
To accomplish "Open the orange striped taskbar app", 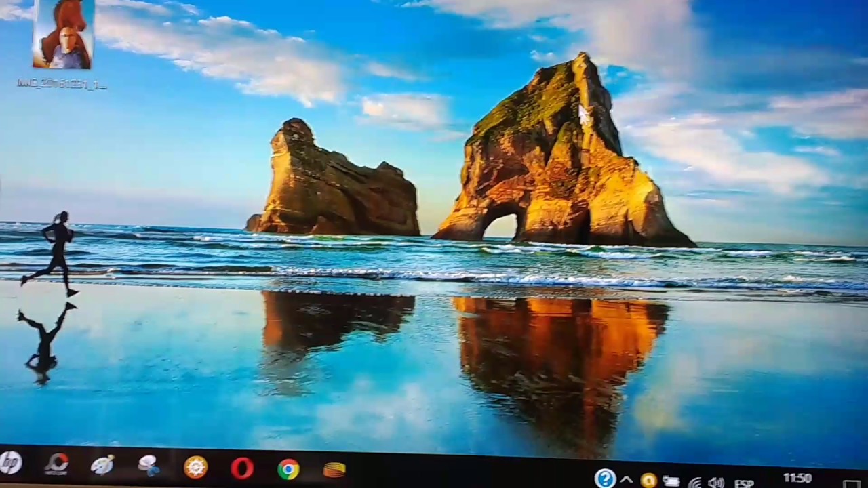I will pos(334,469).
